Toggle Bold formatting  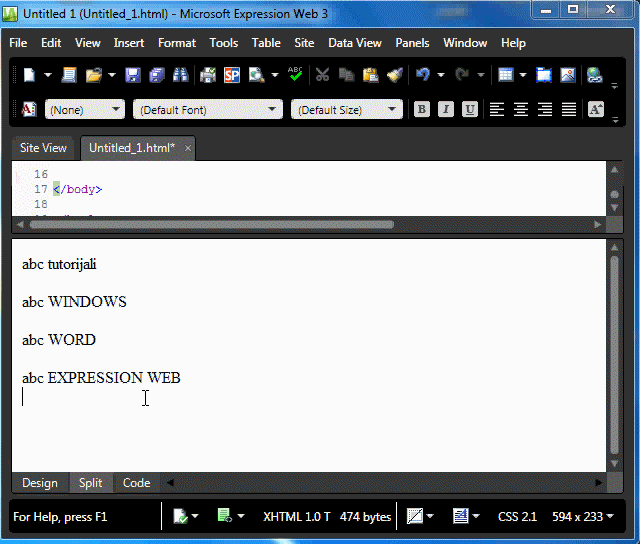422,110
